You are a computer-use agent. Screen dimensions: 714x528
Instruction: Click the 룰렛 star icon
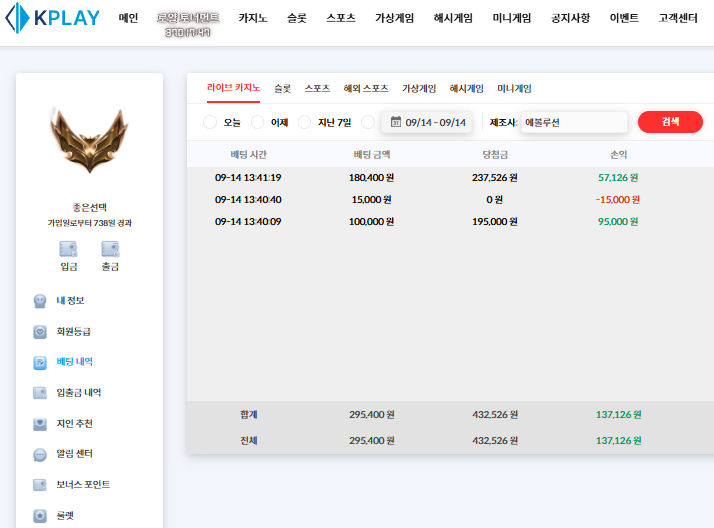40,516
